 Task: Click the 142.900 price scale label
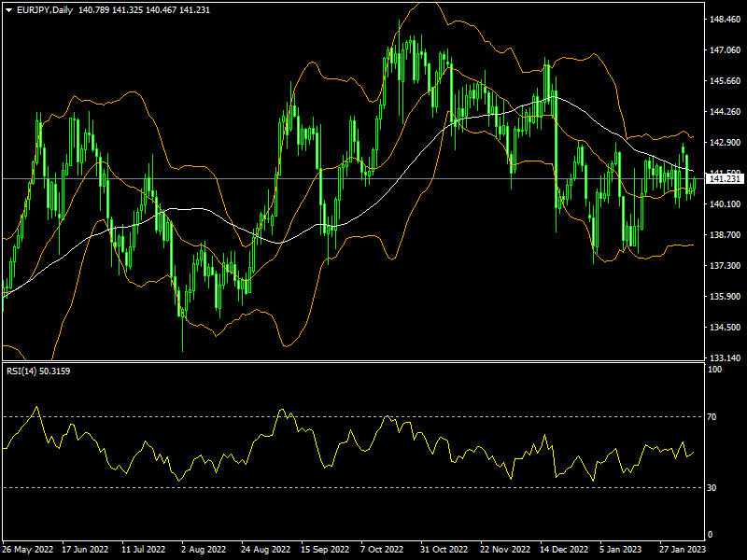[x=726, y=143]
